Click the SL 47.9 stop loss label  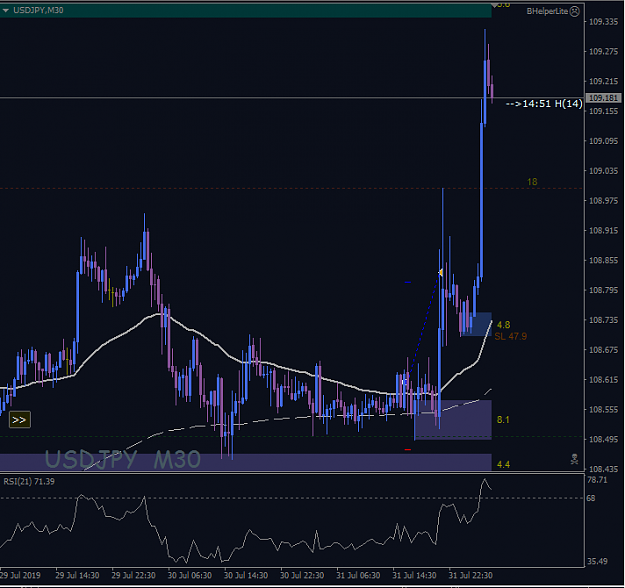(x=511, y=336)
